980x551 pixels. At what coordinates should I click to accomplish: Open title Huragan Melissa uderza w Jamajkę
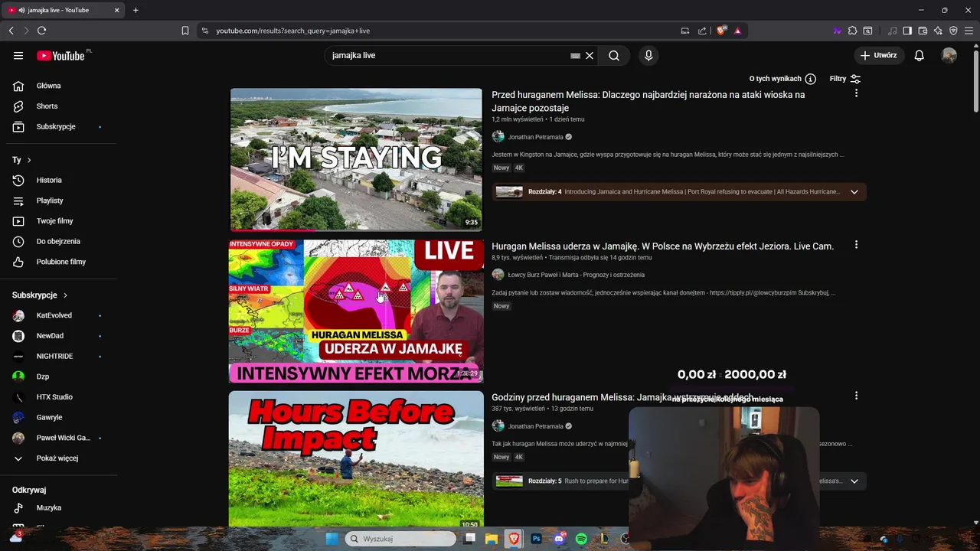(662, 246)
